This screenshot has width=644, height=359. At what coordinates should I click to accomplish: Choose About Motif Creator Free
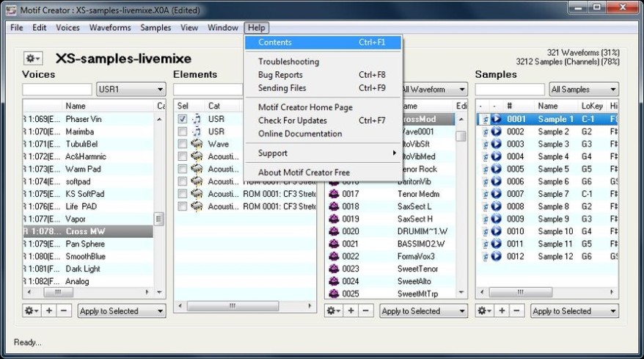(323, 173)
